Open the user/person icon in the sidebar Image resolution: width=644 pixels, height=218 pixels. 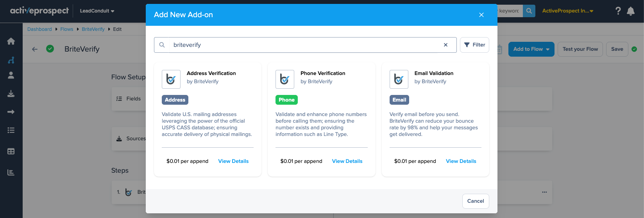11,75
